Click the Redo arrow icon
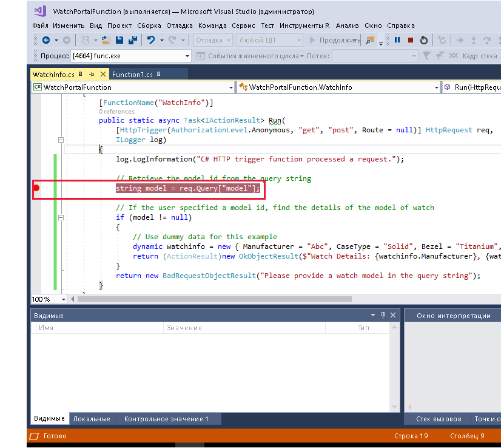Screen dimensions: 501x448 pyautogui.click(x=172, y=40)
